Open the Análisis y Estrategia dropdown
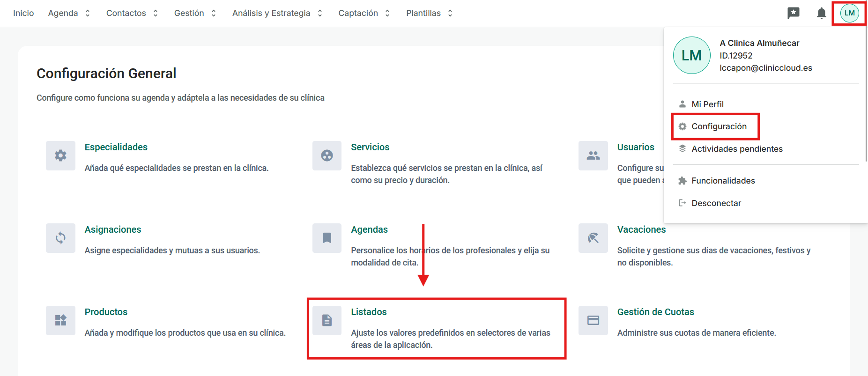Image resolution: width=868 pixels, height=376 pixels. coord(277,13)
